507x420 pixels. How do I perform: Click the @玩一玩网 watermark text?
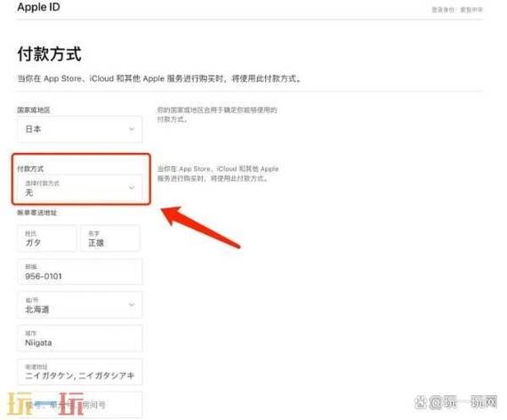coord(456,402)
